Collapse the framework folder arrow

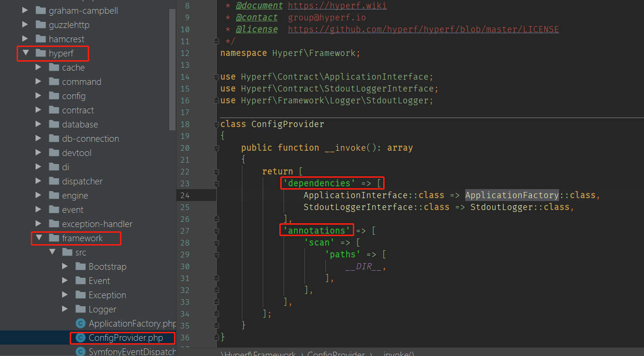38,238
